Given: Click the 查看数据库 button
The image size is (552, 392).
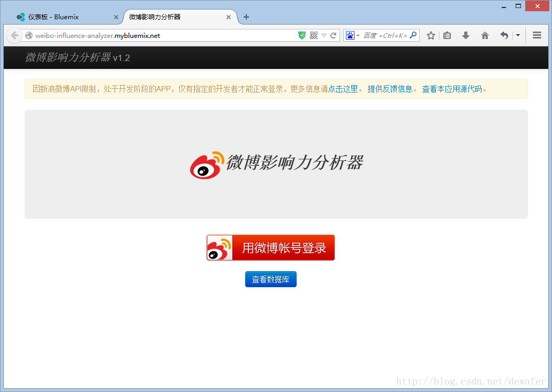Looking at the screenshot, I should 271,279.
